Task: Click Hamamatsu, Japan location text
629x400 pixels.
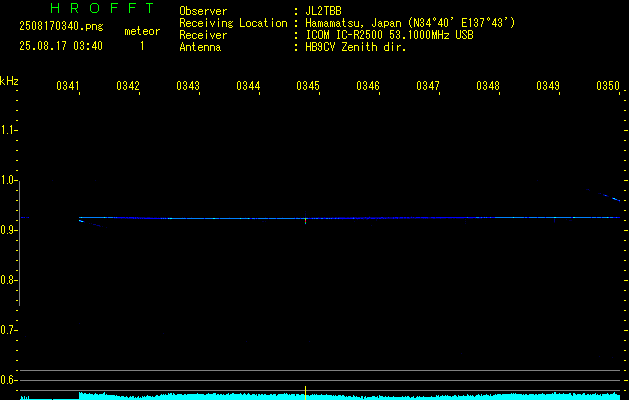Action: click(410, 23)
